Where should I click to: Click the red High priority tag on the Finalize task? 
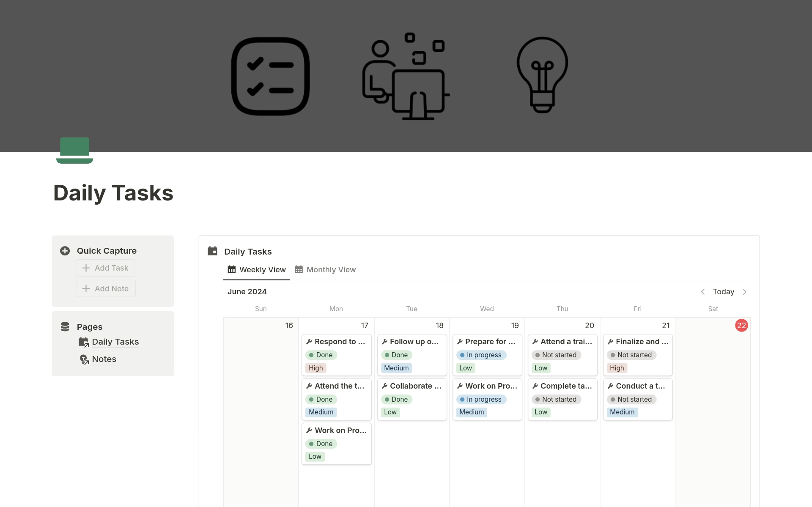pos(617,368)
